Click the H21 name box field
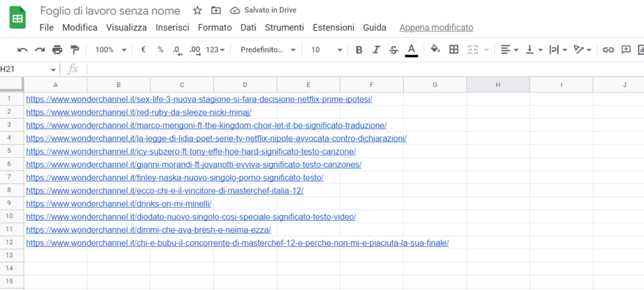The height and width of the screenshot is (290, 644). (25, 69)
